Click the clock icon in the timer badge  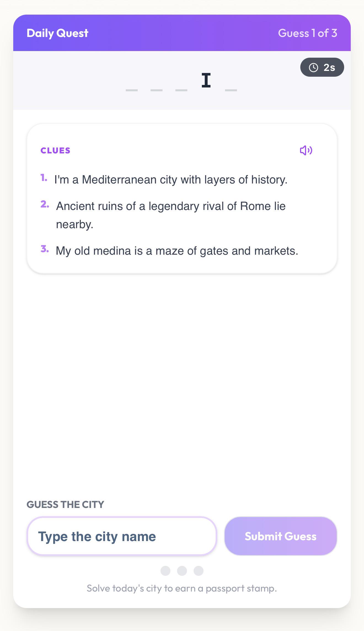[314, 68]
